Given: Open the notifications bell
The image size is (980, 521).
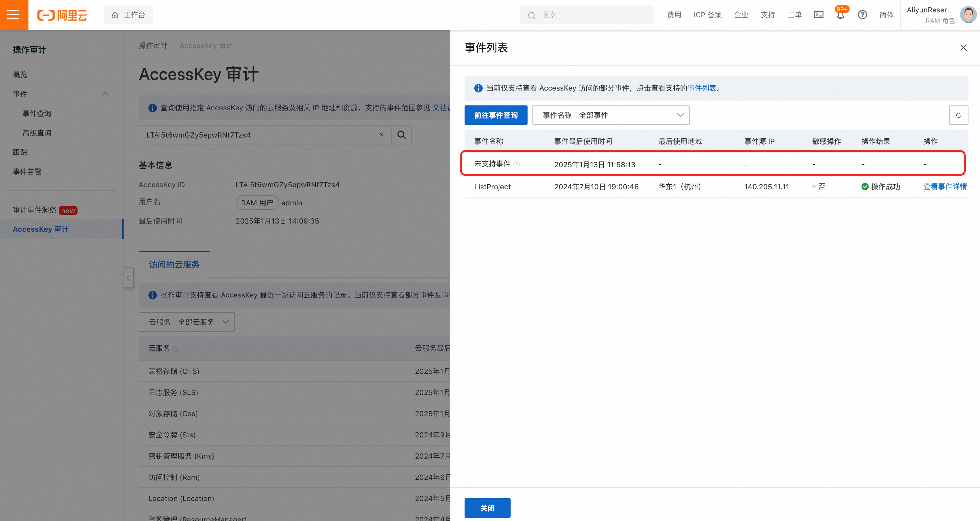Looking at the screenshot, I should click(841, 15).
